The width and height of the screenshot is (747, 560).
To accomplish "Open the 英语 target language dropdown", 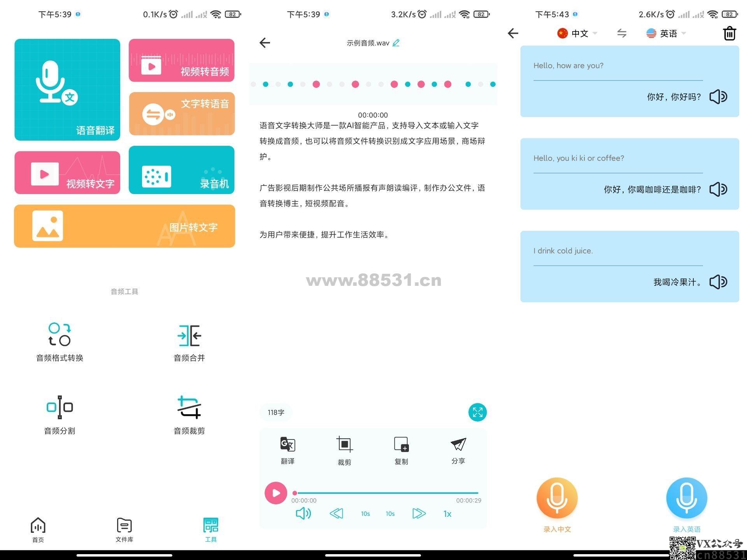I will (x=666, y=33).
